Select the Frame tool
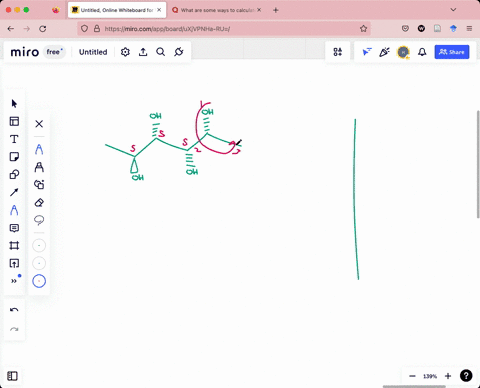480x388 pixels. pos(14,246)
